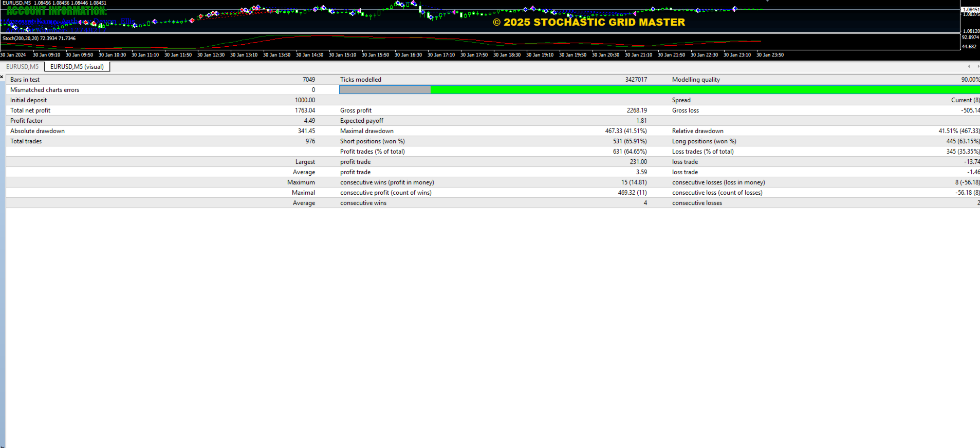The height and width of the screenshot is (448, 980).
Task: Click the 4.49 profit factor value
Action: click(309, 121)
